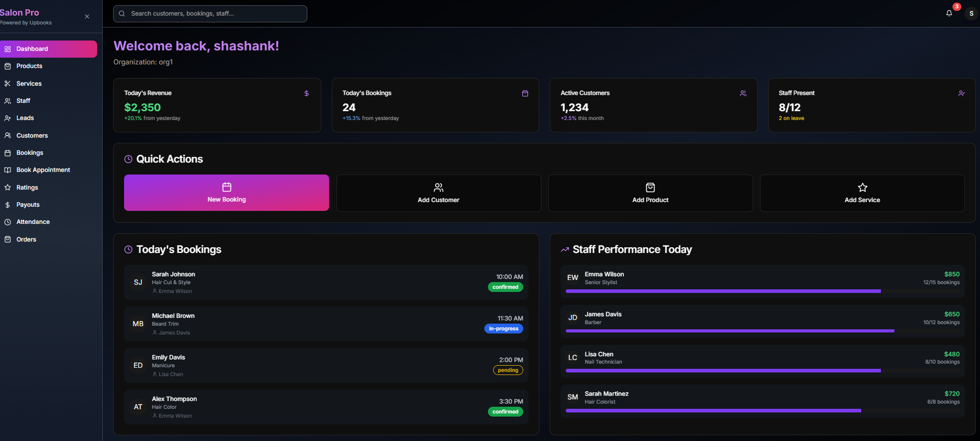
Task: Click users icon on Active Customers card
Action: pos(743,93)
